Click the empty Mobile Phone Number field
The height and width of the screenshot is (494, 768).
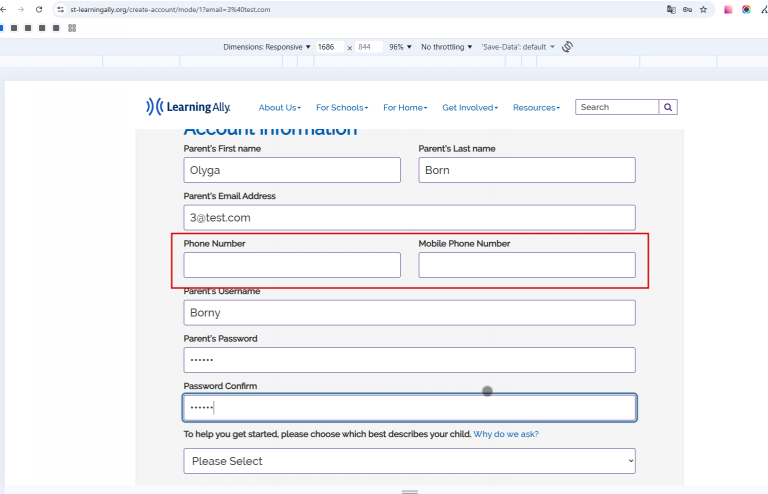[527, 265]
